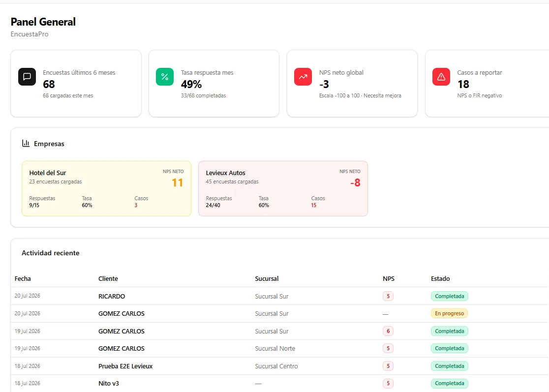Click the text '68 cargadas este mes'
Viewport: 549px width, 392px height.
(68, 95)
